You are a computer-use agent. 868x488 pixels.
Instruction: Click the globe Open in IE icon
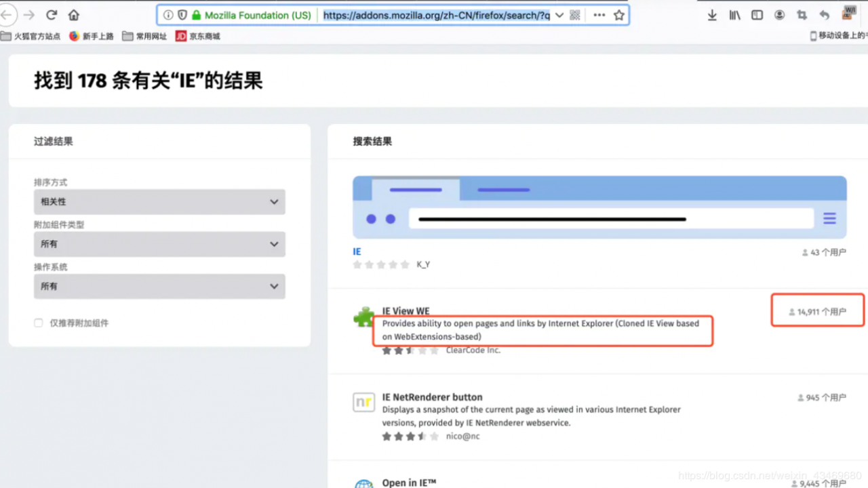(363, 484)
